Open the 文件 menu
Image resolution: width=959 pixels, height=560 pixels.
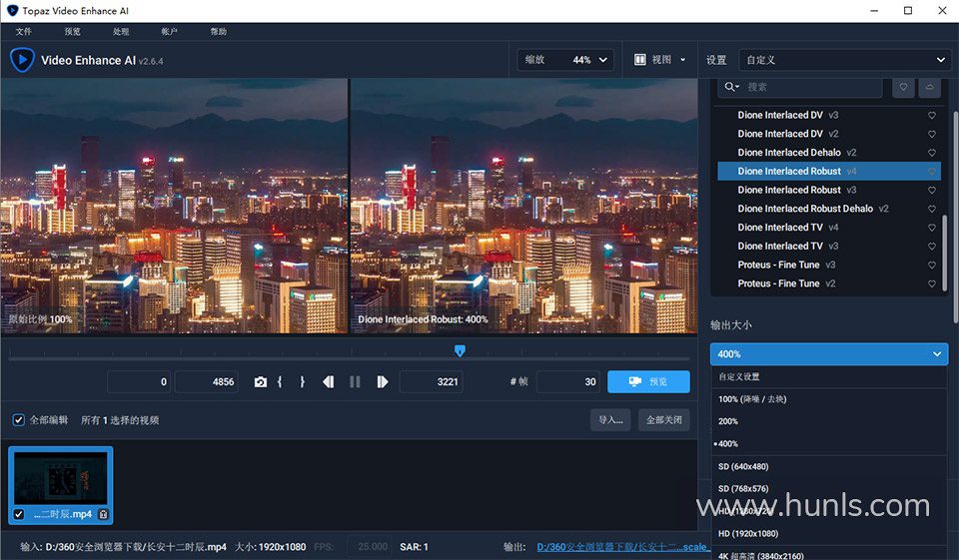point(24,32)
